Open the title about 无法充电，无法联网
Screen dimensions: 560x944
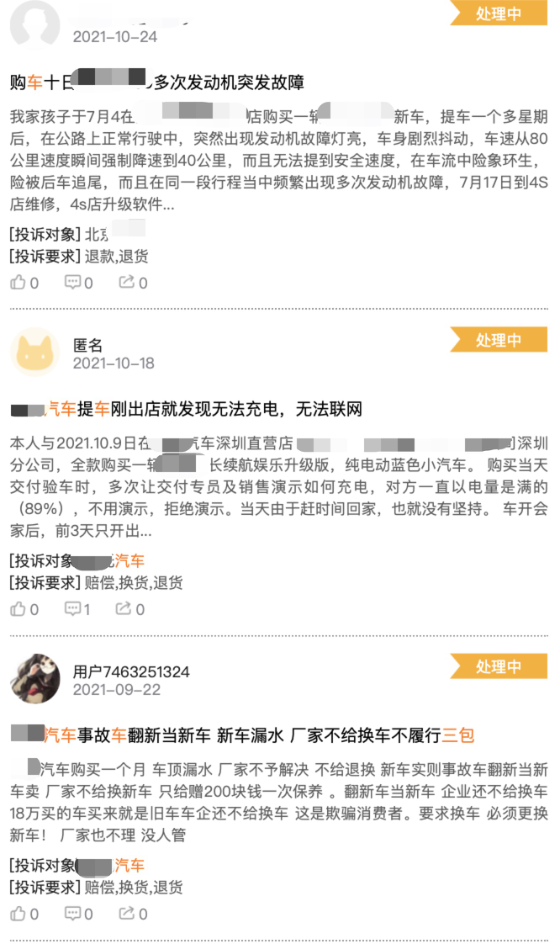[187, 410]
